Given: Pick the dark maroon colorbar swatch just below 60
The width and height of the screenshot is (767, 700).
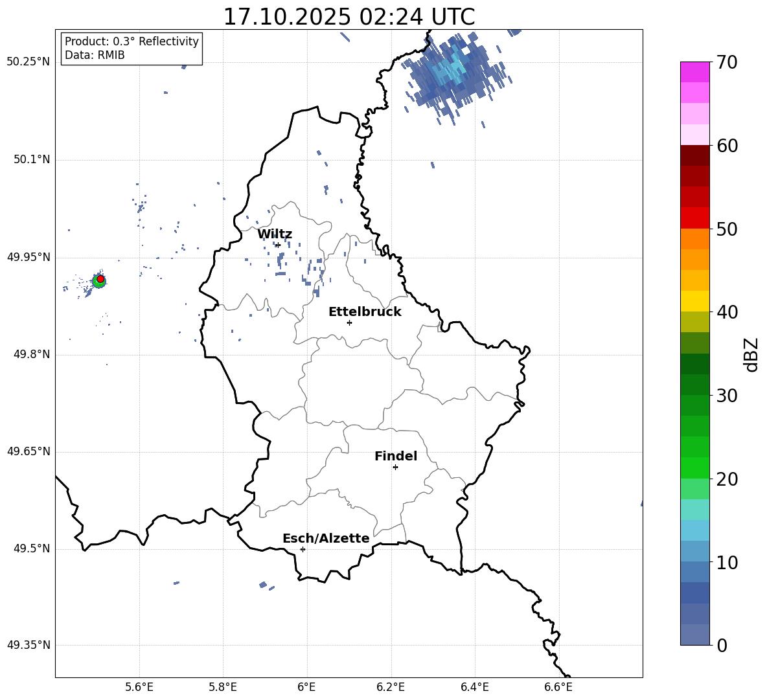Looking at the screenshot, I should pyautogui.click(x=694, y=155).
